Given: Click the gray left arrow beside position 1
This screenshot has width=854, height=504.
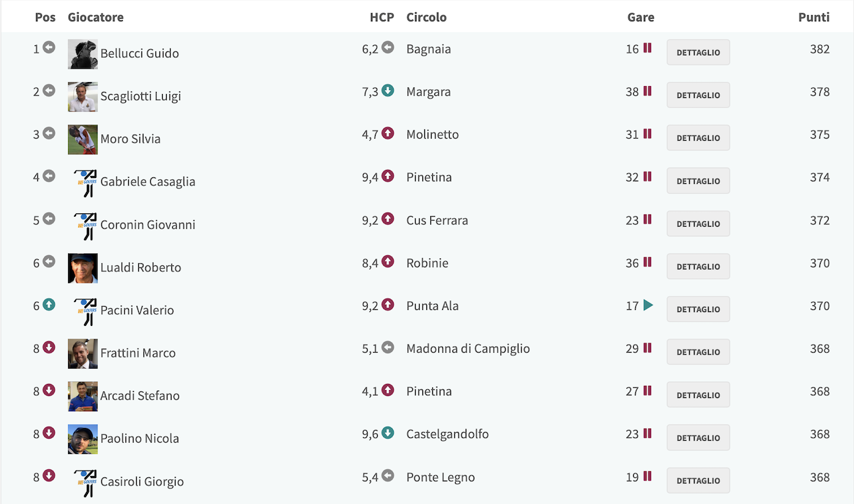Looking at the screenshot, I should coord(49,47).
